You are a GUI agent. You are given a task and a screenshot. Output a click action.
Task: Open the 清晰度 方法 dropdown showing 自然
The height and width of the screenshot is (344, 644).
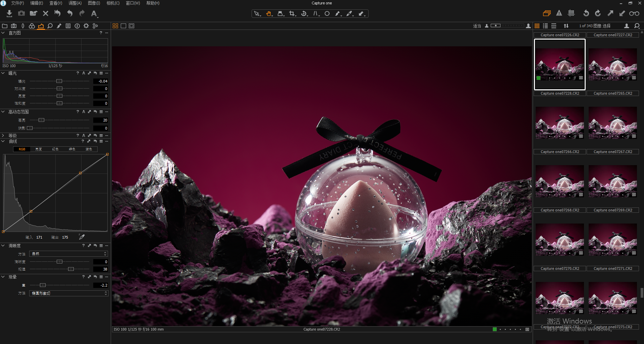[x=69, y=254]
